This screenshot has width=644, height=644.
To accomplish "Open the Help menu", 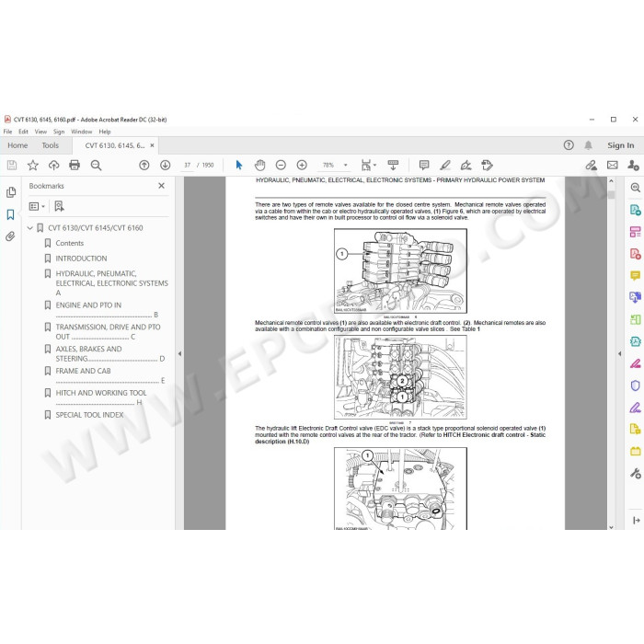I will 105,132.
